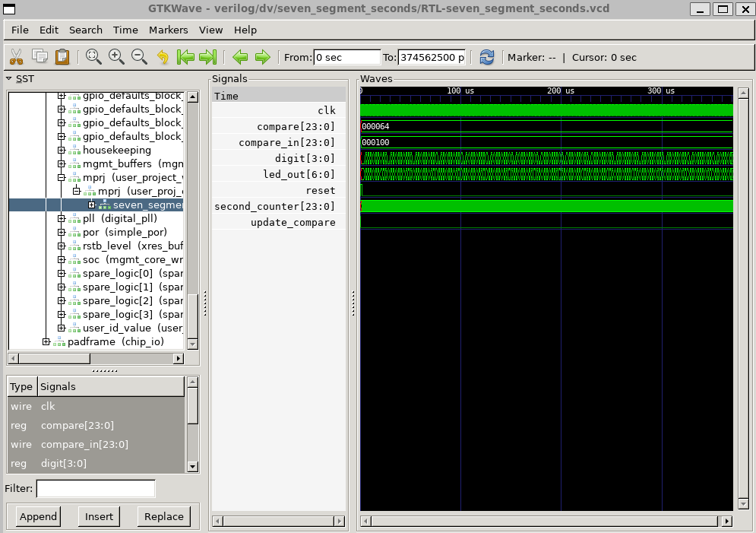
Task: Zoom out with the minus magnifier
Action: click(x=139, y=57)
